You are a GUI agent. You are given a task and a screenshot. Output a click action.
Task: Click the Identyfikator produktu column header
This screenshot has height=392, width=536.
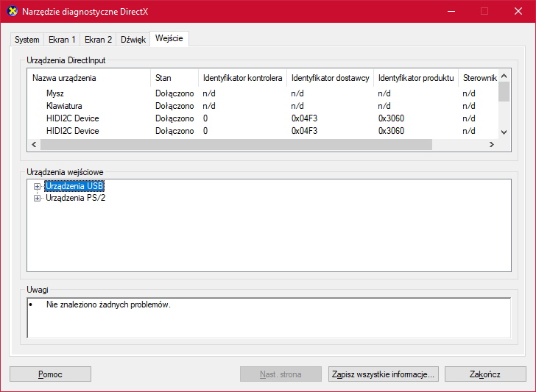pyautogui.click(x=416, y=78)
